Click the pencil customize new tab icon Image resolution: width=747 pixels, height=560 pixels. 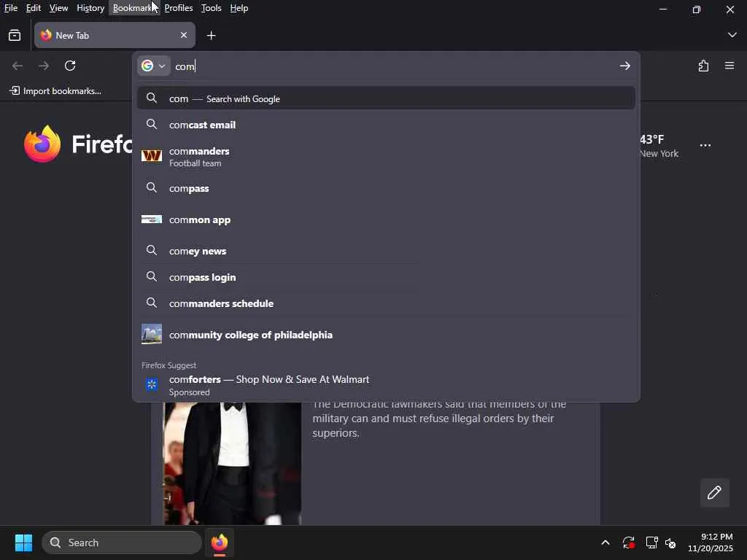pyautogui.click(x=715, y=492)
